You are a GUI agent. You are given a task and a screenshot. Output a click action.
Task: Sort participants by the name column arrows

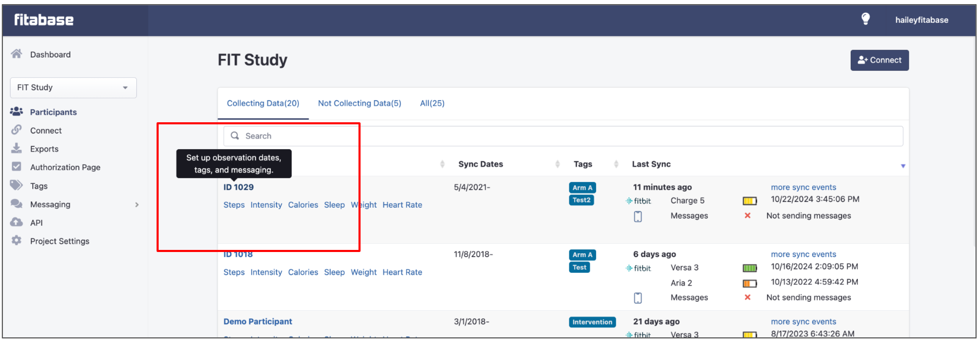click(x=442, y=164)
